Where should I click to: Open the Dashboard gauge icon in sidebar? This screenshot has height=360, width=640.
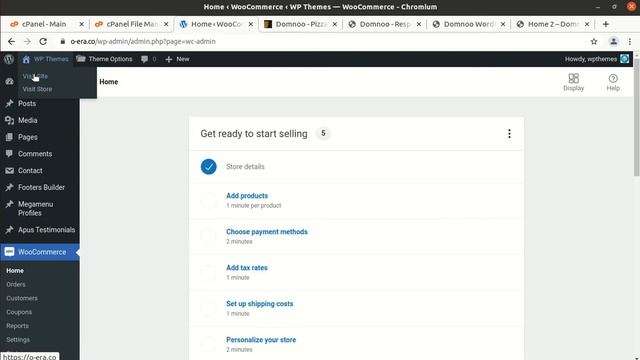[x=9, y=82]
